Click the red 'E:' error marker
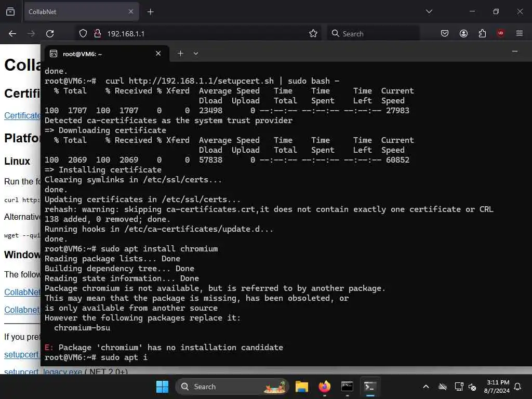Screen dimensions: 532x399 click(49, 348)
